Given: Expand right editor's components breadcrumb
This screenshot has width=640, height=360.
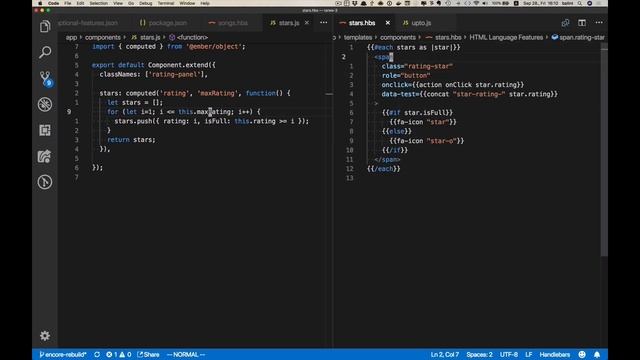Looking at the screenshot, I should [398, 37].
